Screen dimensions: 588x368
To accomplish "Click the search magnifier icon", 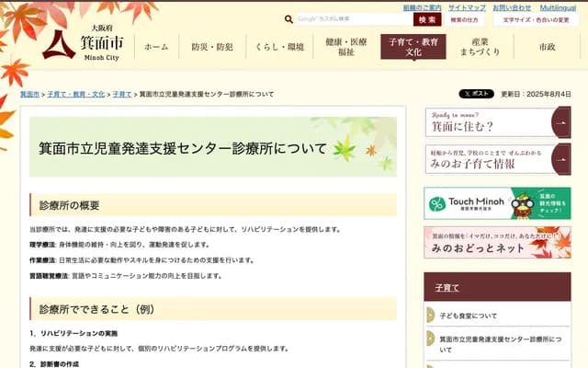I will [288, 19].
